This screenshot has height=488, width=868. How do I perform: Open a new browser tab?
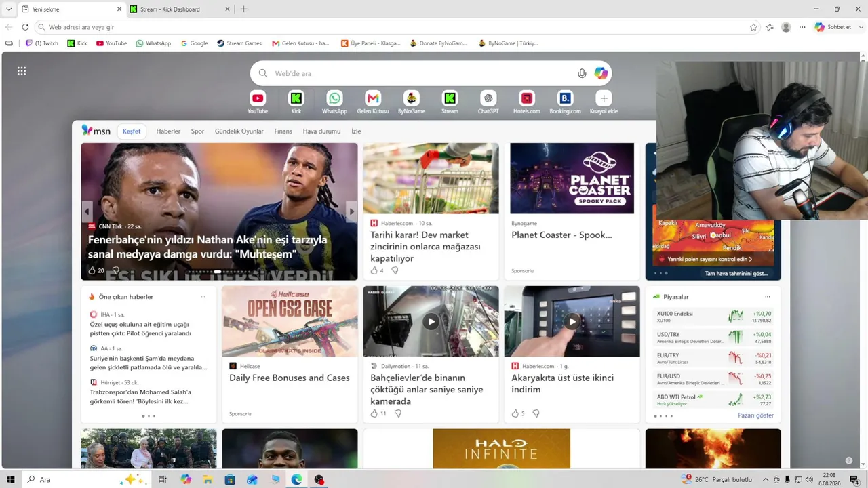tap(243, 9)
